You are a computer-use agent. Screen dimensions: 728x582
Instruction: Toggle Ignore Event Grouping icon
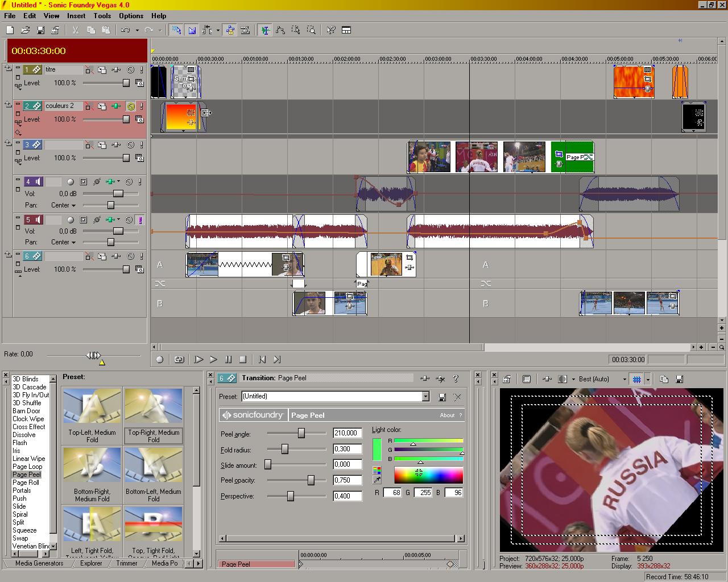click(x=245, y=30)
